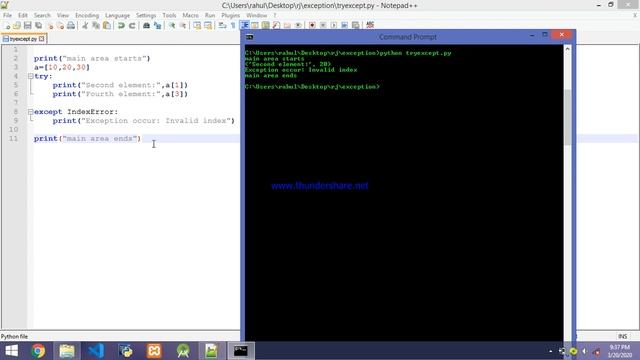Click the Command Prompt vertical scrollbar thumb

(567, 117)
